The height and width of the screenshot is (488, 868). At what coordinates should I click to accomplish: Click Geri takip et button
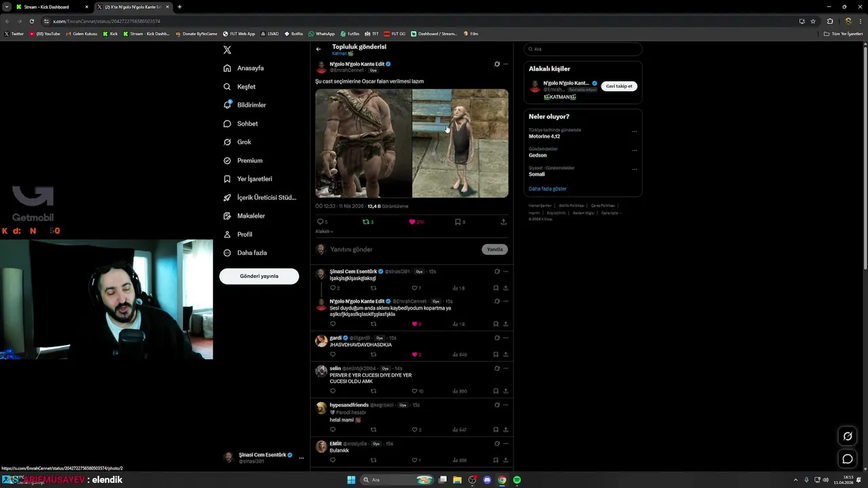pyautogui.click(x=619, y=86)
